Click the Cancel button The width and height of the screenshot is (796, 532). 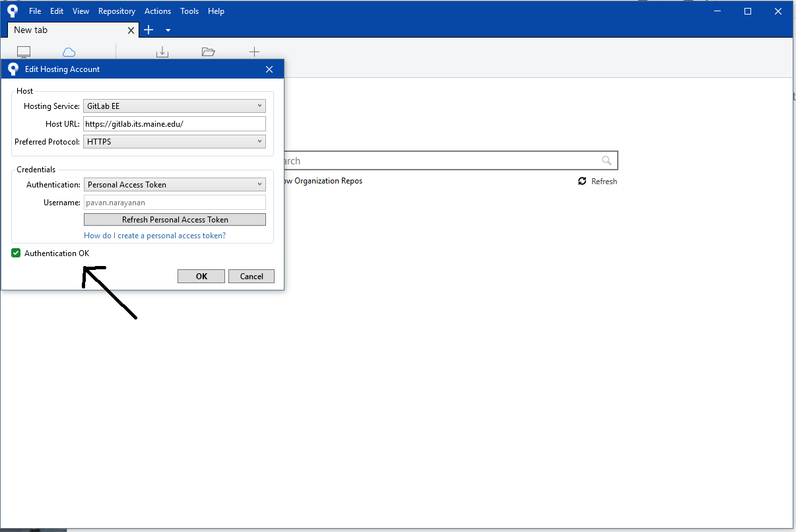(251, 277)
